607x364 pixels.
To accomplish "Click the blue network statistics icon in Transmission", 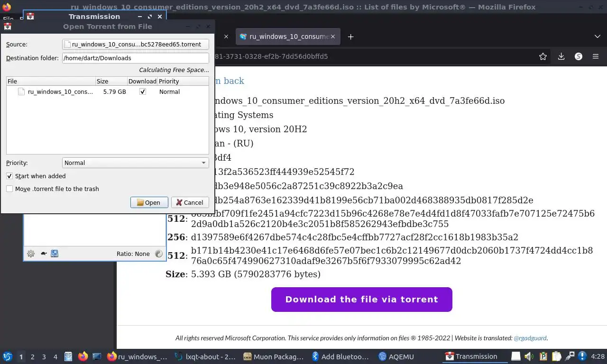I will (55, 254).
